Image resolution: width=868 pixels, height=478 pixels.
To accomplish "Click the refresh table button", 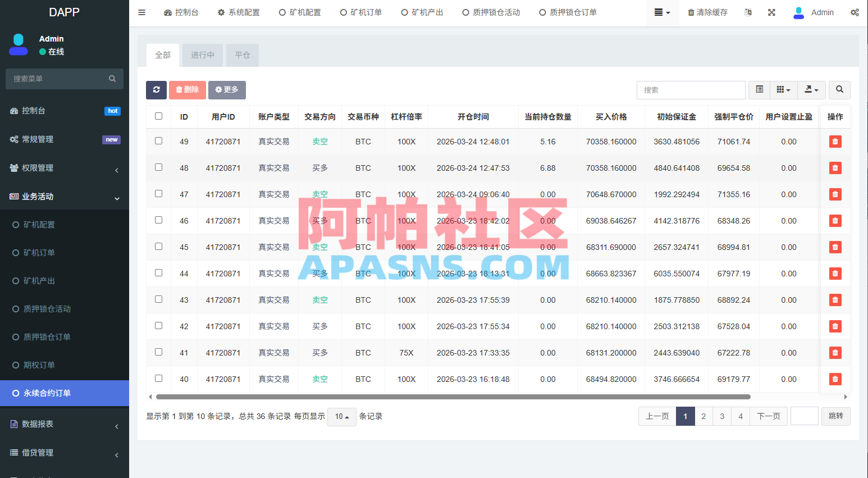I will coord(156,90).
